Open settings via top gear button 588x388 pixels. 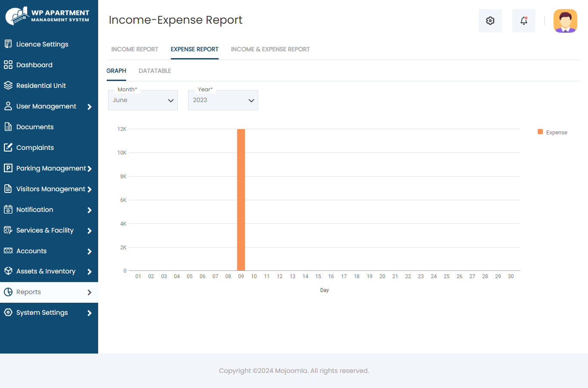[490, 21]
